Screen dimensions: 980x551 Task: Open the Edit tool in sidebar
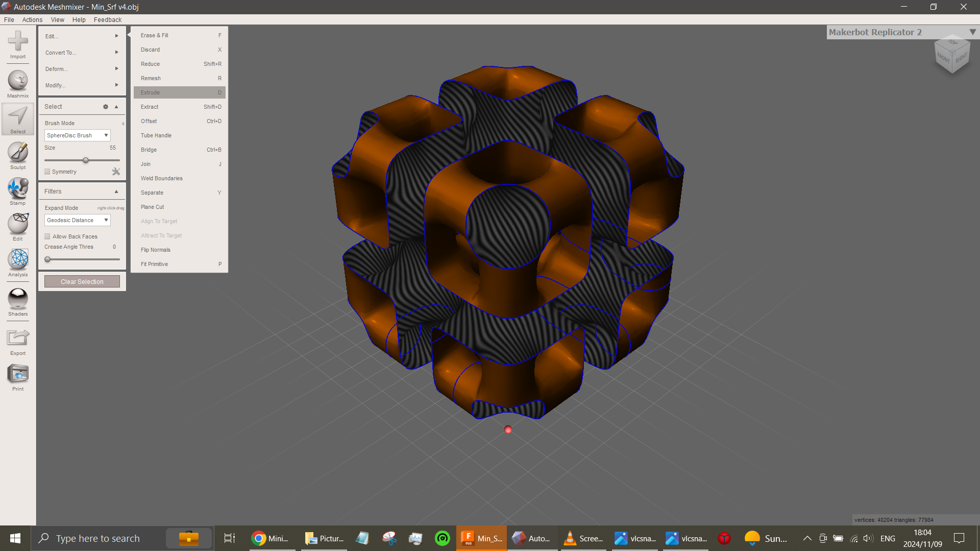(x=18, y=227)
